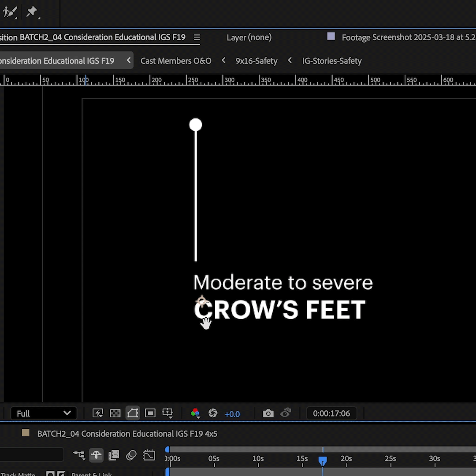The width and height of the screenshot is (476, 476).
Task: Click the Reset Exposure icon
Action: point(213,413)
